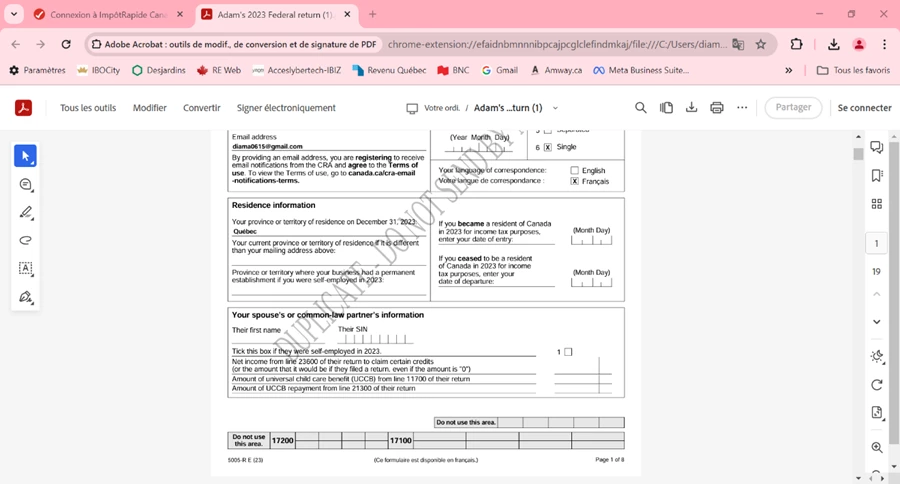The width and height of the screenshot is (900, 484).
Task: Click the browser address bar URL
Action: tap(557, 44)
